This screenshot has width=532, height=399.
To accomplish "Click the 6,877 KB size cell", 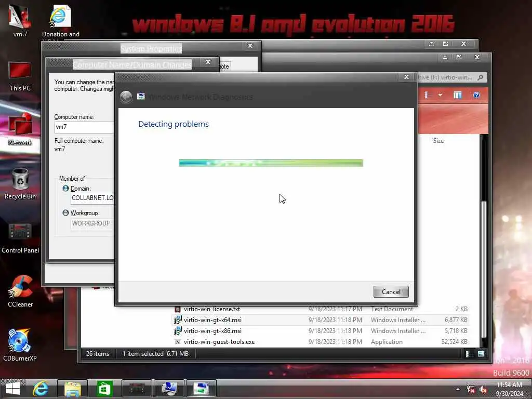I will tap(456, 320).
